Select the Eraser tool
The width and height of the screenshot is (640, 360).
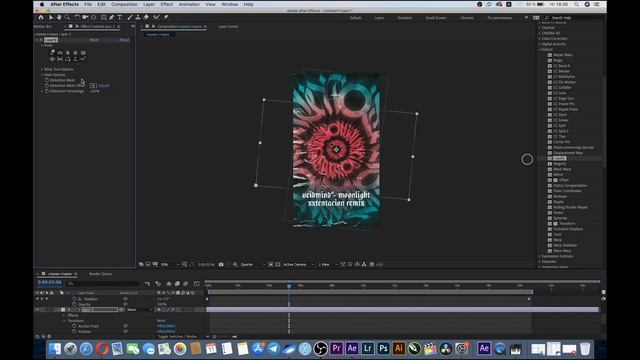146,18
